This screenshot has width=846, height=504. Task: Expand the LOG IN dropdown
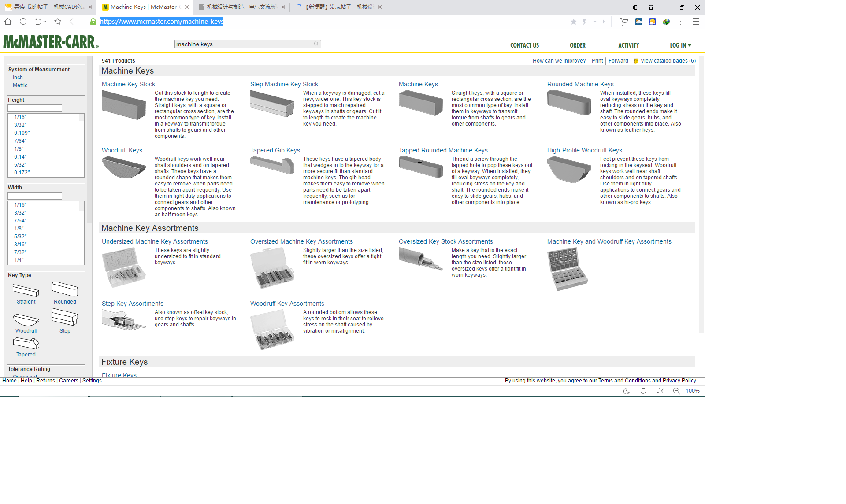point(680,45)
